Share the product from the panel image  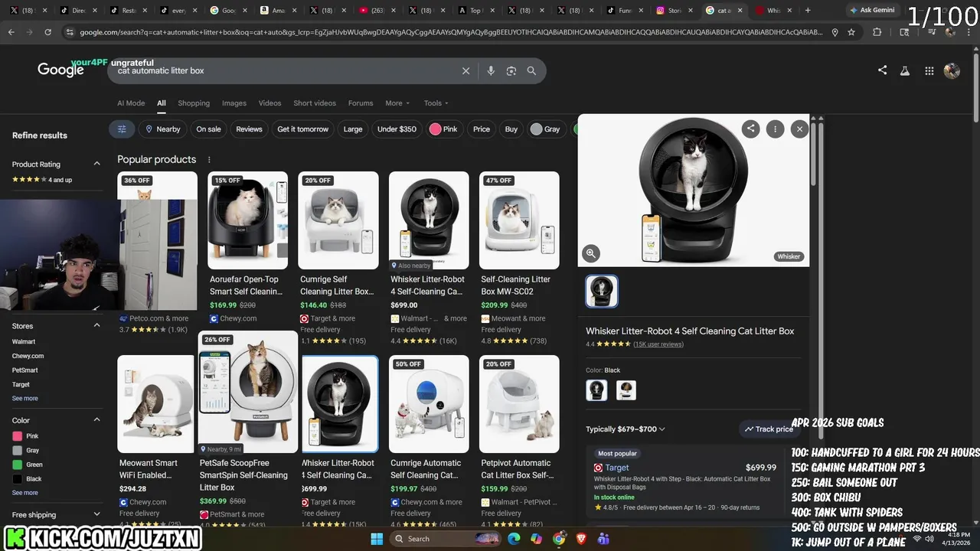click(750, 129)
